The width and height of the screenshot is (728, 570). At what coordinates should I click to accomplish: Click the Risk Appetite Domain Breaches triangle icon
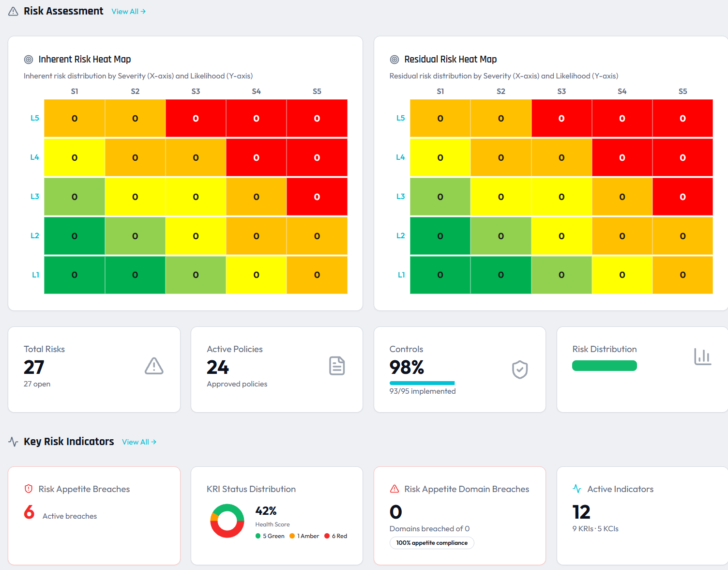pos(394,489)
